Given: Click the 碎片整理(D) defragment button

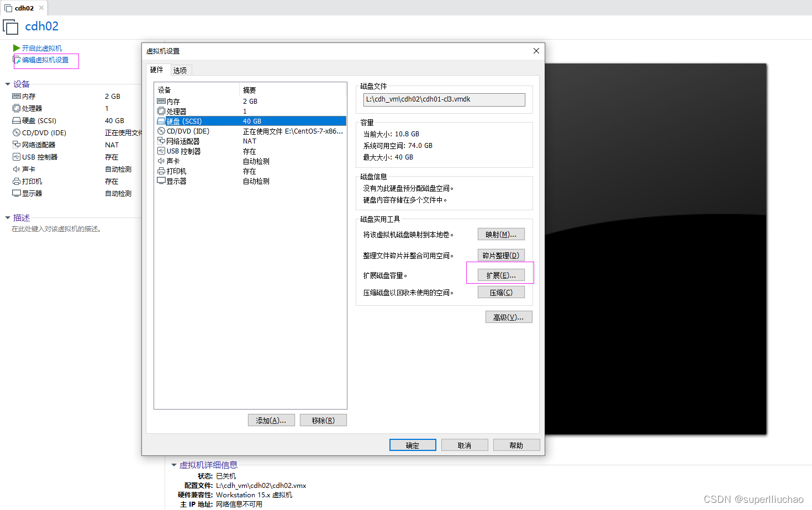Looking at the screenshot, I should coord(500,254).
